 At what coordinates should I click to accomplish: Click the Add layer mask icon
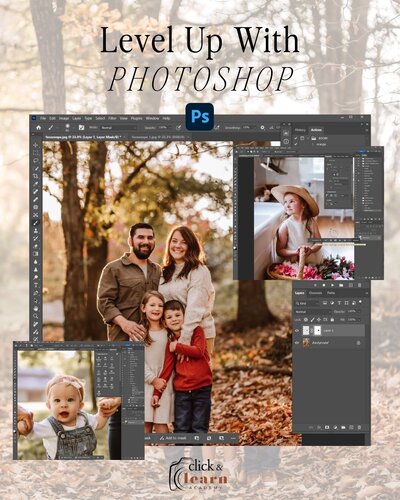click(x=327, y=427)
